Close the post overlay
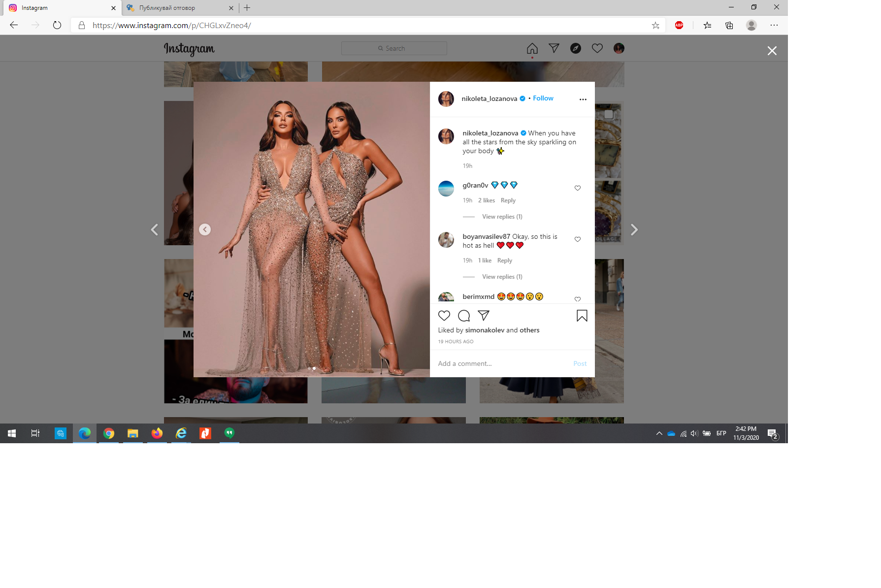881x588 pixels. (772, 51)
